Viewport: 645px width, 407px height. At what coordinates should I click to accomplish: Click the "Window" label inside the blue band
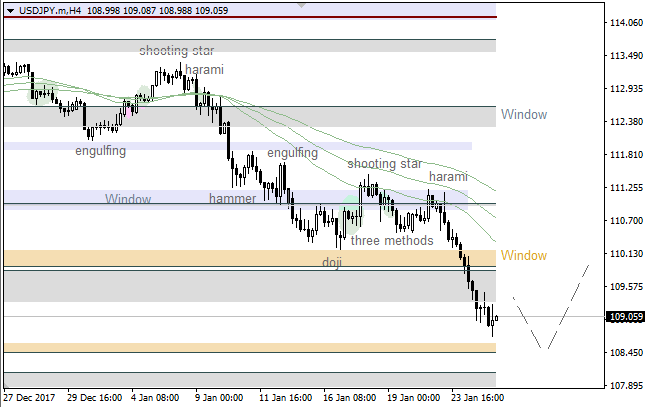[127, 199]
